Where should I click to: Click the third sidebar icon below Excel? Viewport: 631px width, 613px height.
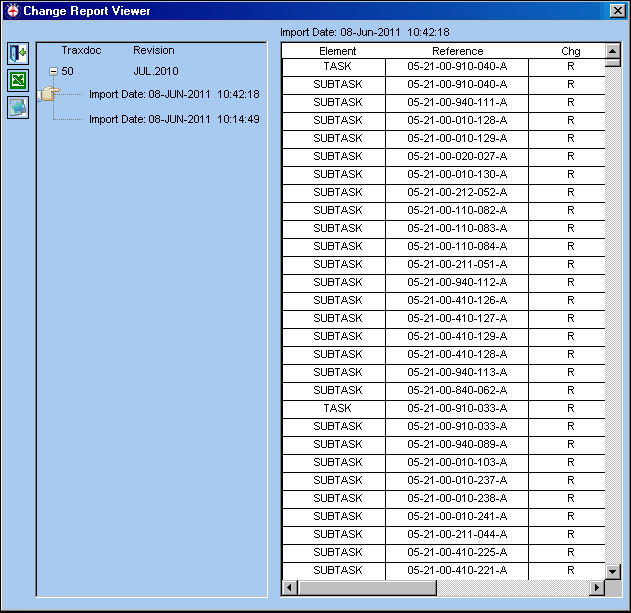tap(18, 107)
